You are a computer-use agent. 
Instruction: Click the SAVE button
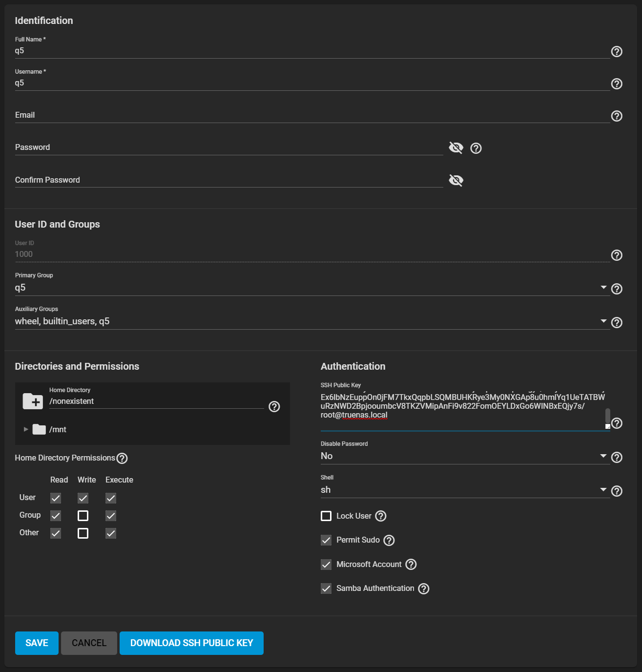coord(37,643)
